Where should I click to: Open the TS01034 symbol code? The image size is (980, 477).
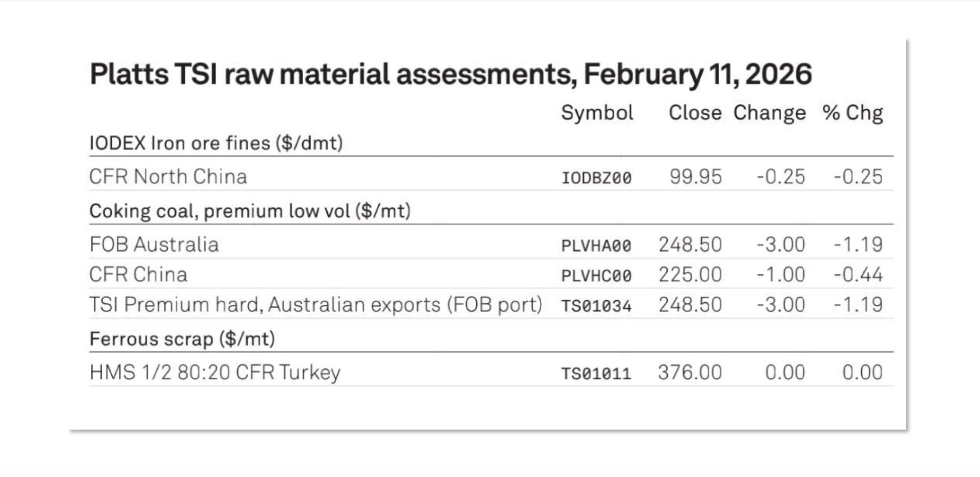click(x=596, y=306)
